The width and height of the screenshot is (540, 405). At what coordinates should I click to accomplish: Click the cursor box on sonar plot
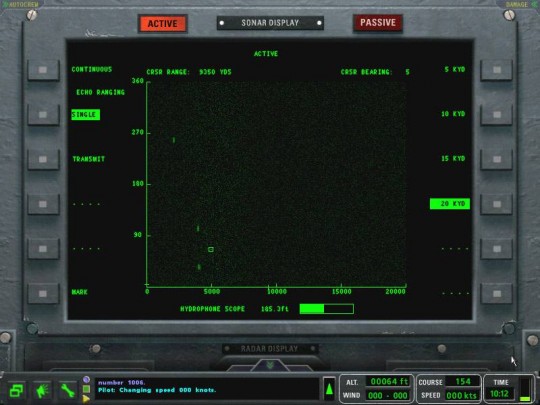point(211,249)
